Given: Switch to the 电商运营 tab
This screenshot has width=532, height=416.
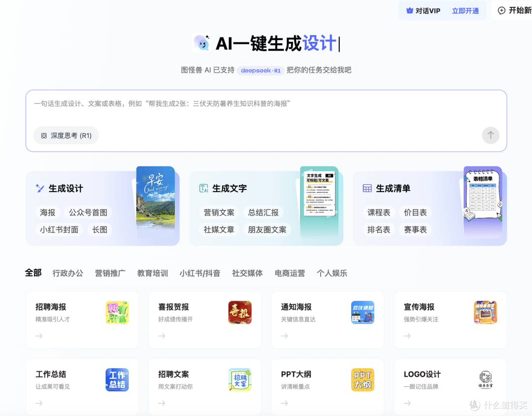Looking at the screenshot, I should tap(290, 273).
